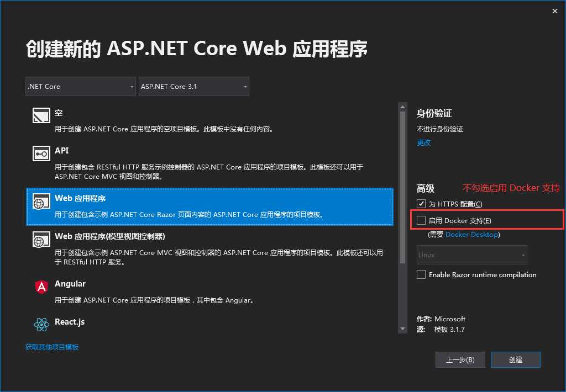This screenshot has height=392, width=566.
Task: Select the 空 template title
Action: coord(59,113)
